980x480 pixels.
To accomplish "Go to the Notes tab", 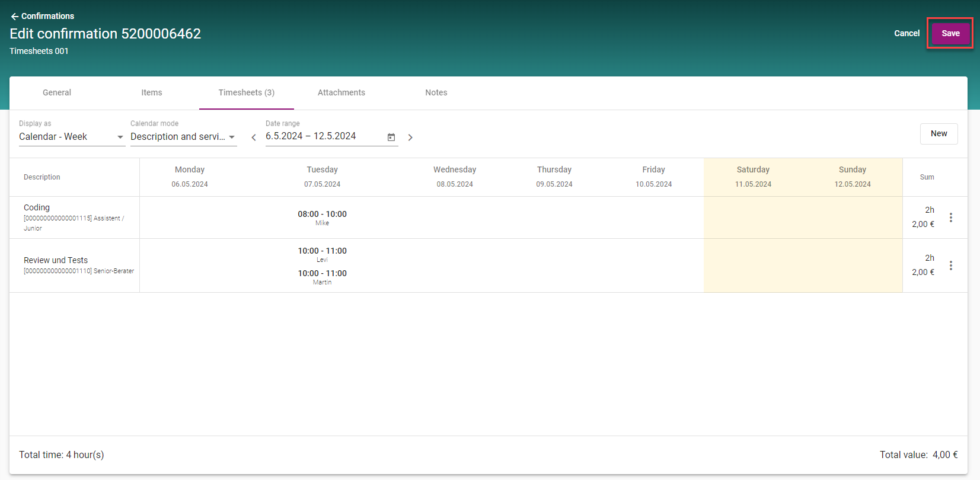I will 436,92.
